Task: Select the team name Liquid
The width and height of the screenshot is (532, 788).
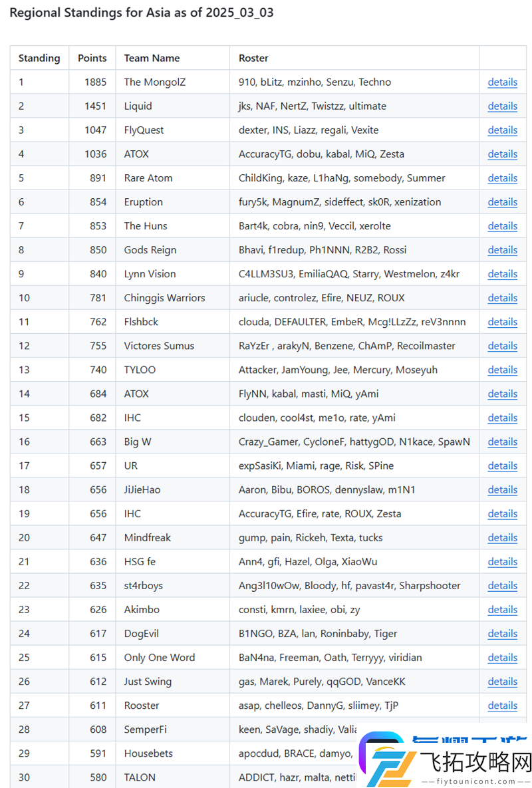Action: click(138, 106)
